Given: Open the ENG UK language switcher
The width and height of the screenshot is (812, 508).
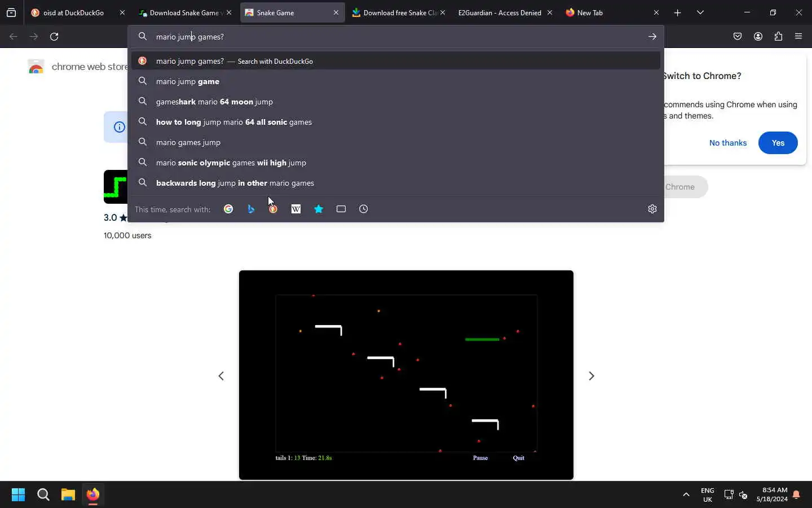Looking at the screenshot, I should click(708, 495).
